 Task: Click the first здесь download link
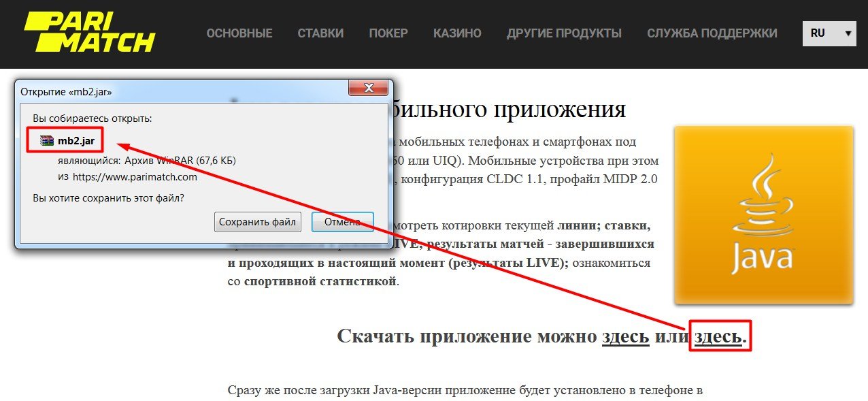pos(625,336)
